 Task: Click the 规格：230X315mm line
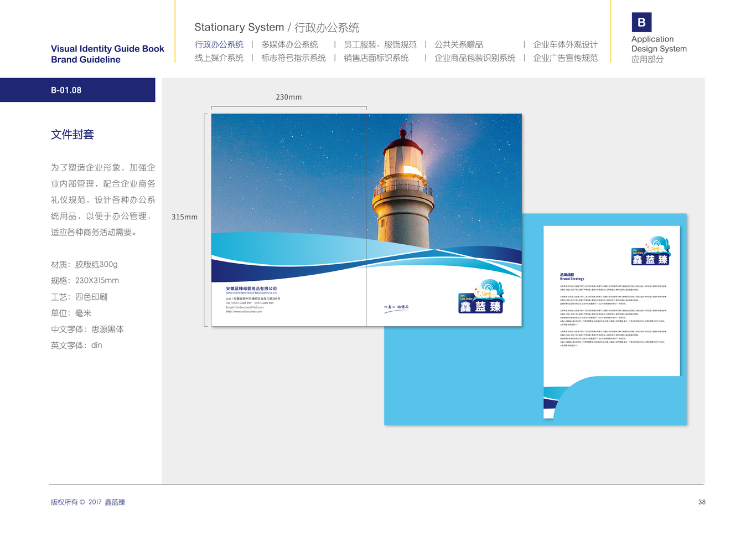(85, 280)
